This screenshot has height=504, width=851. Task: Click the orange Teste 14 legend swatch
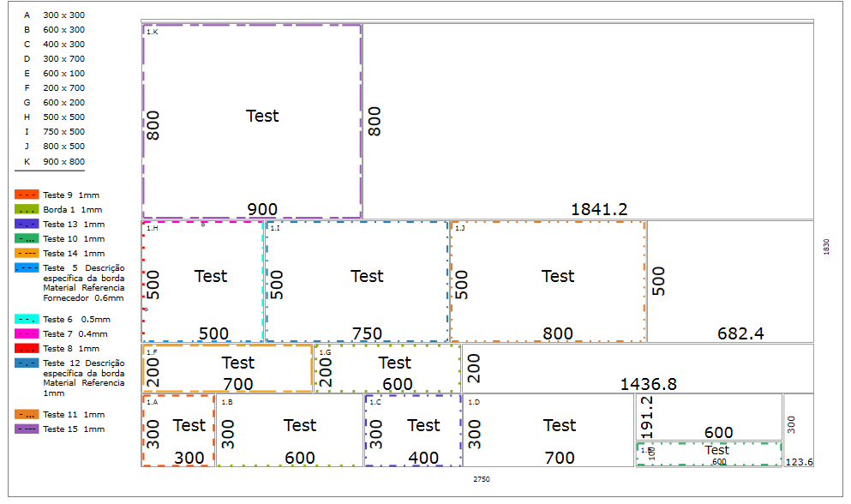(x=27, y=254)
